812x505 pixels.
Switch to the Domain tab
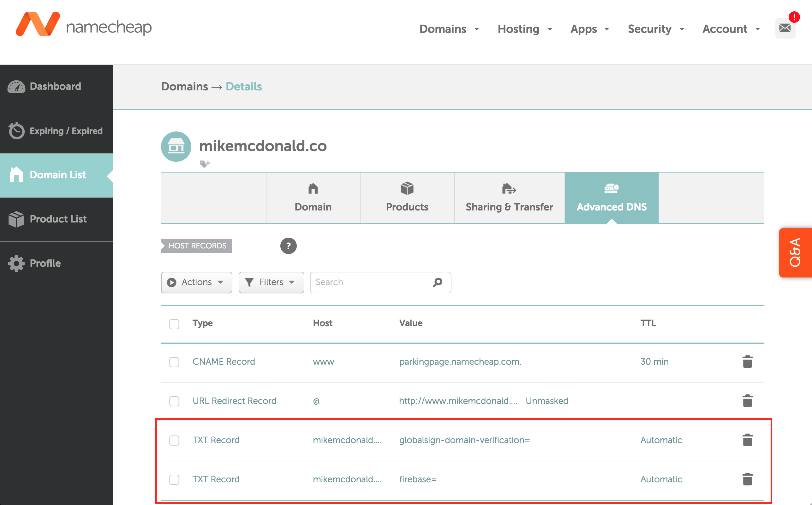pyautogui.click(x=313, y=198)
